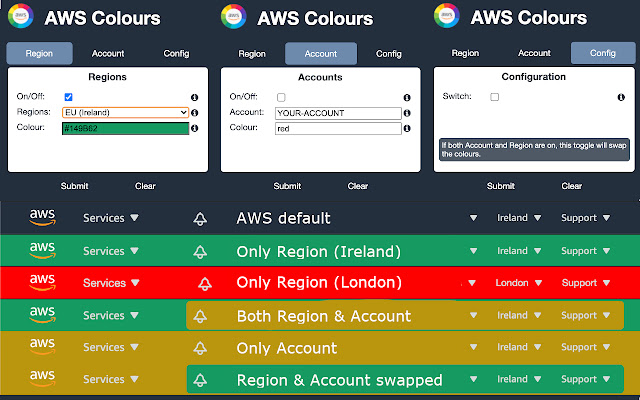The width and height of the screenshot is (640, 400).
Task: Click the bell in Only Account bar
Action: (201, 348)
